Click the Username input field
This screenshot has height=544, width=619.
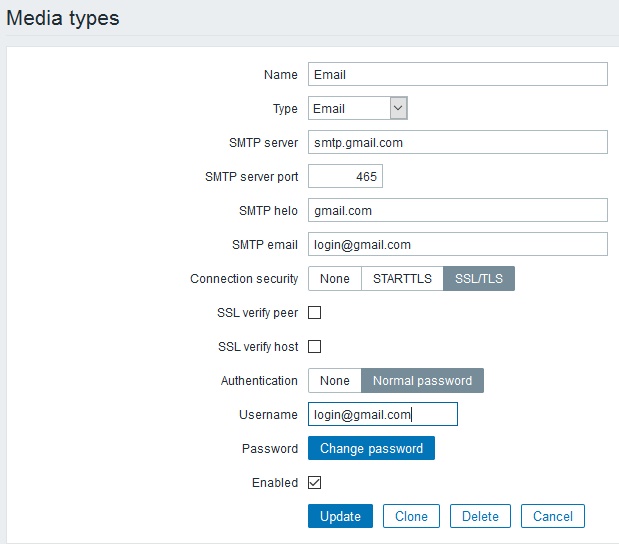[382, 414]
